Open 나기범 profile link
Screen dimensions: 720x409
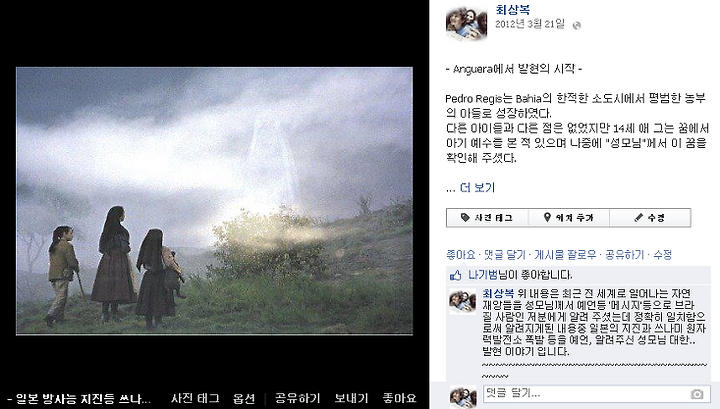483,275
